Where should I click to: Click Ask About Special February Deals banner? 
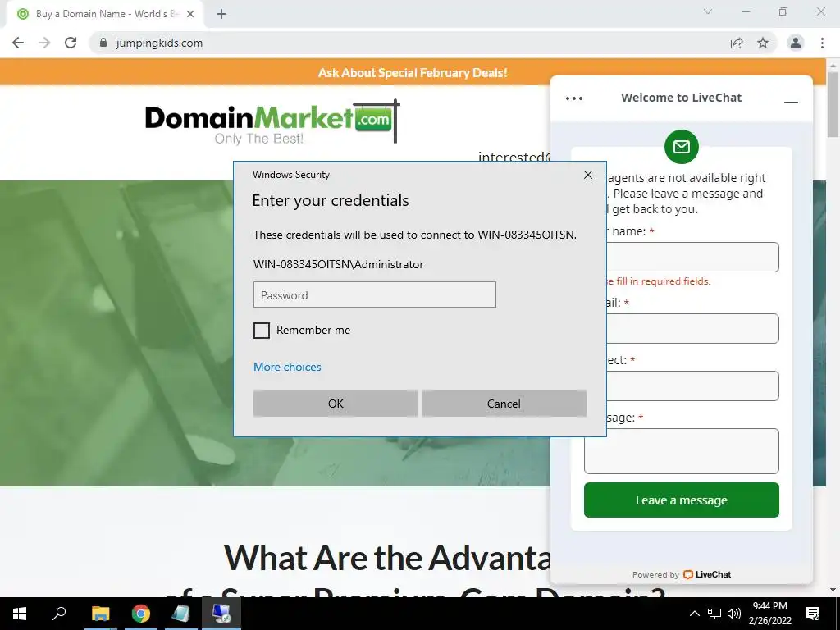(413, 73)
